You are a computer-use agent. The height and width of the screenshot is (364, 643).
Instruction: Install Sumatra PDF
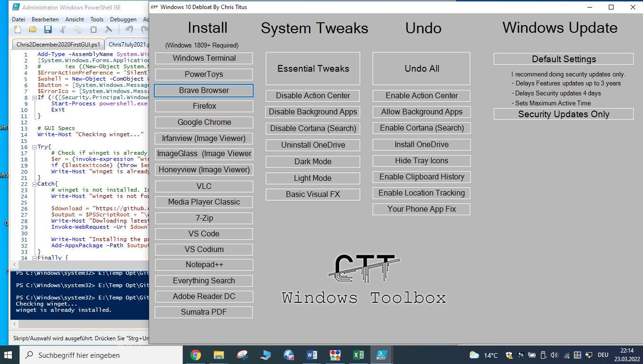[x=204, y=312]
